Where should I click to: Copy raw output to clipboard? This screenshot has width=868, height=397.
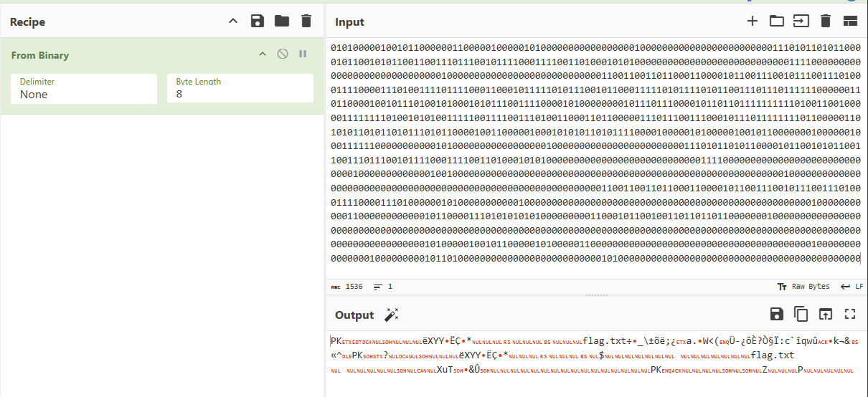coord(801,314)
